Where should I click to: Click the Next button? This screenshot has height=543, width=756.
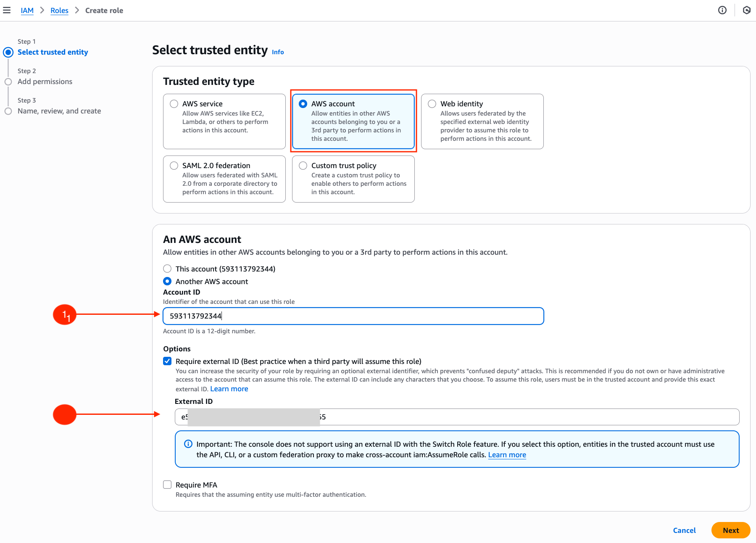(730, 530)
